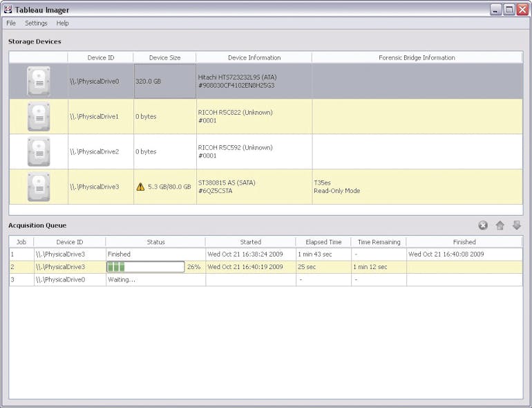The image size is (532, 408).
Task: Select the PhysicalDrive1 disk icon
Action: (x=39, y=116)
